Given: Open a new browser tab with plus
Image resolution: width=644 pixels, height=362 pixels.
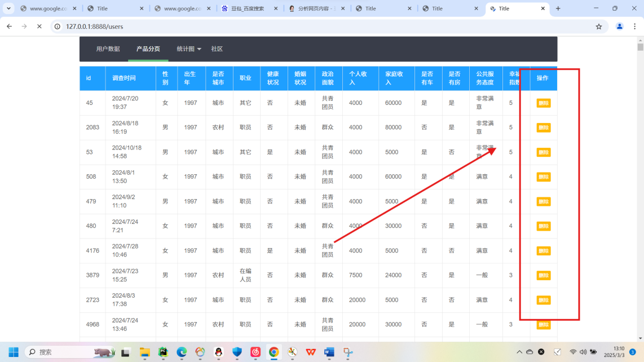Looking at the screenshot, I should click(x=558, y=8).
